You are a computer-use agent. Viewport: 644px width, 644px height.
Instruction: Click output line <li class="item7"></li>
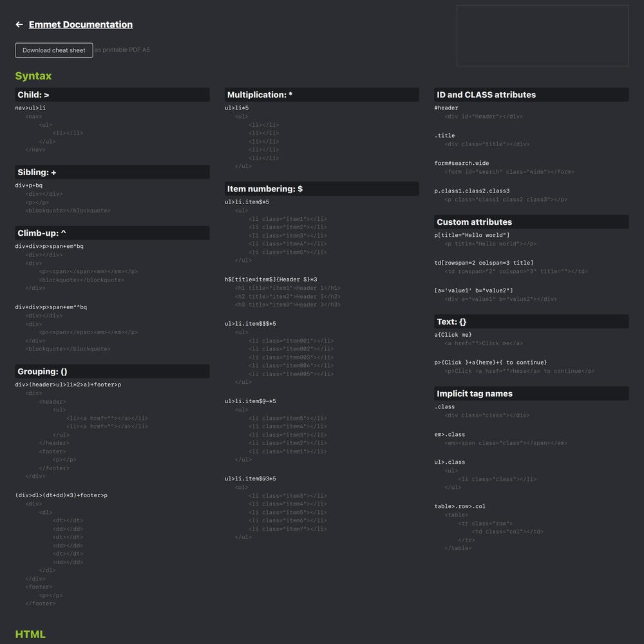287,529
